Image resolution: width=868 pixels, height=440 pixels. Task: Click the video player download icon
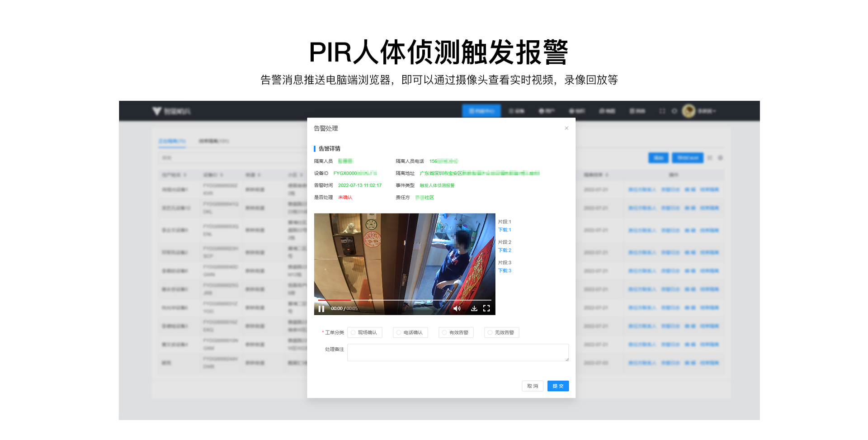[474, 308]
